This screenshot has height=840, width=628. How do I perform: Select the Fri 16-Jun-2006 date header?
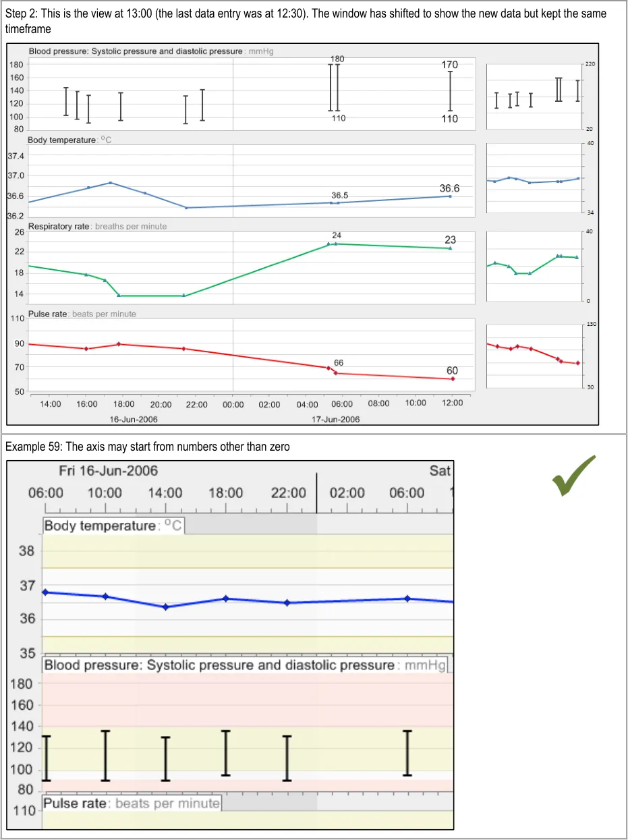tap(109, 470)
